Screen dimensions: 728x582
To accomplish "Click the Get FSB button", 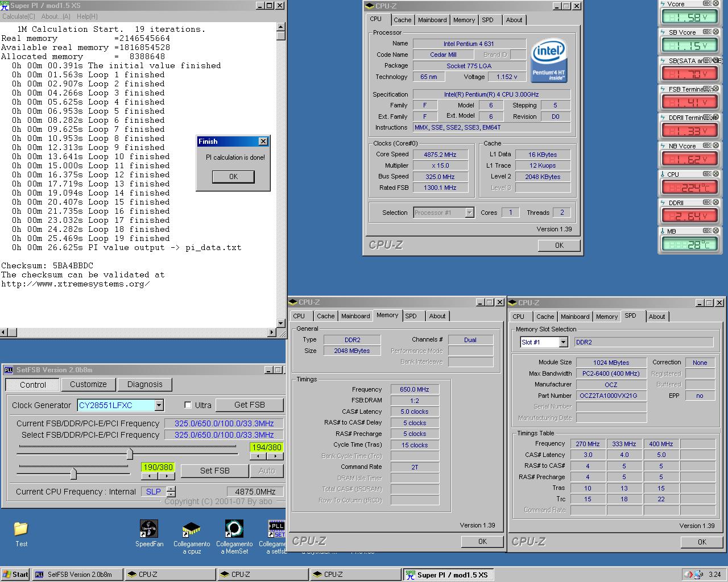I will click(249, 405).
